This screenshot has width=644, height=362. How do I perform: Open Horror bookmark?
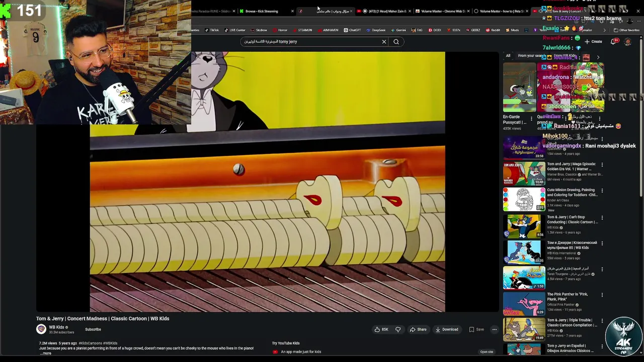point(280,30)
